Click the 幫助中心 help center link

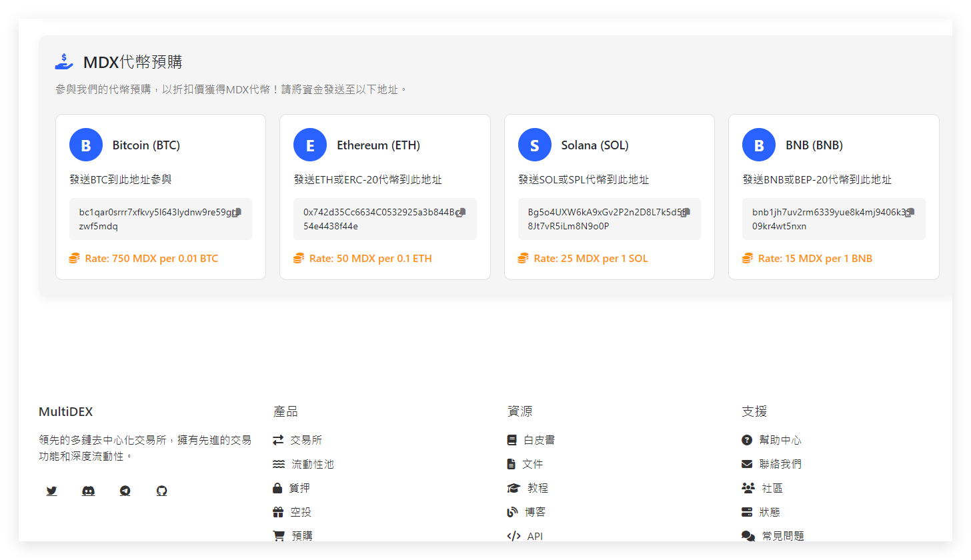point(780,439)
